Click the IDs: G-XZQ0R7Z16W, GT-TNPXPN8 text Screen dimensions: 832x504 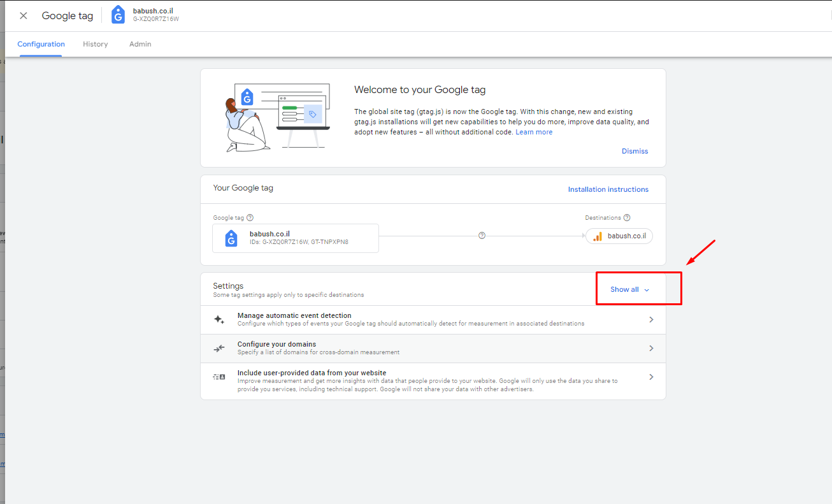pos(299,242)
